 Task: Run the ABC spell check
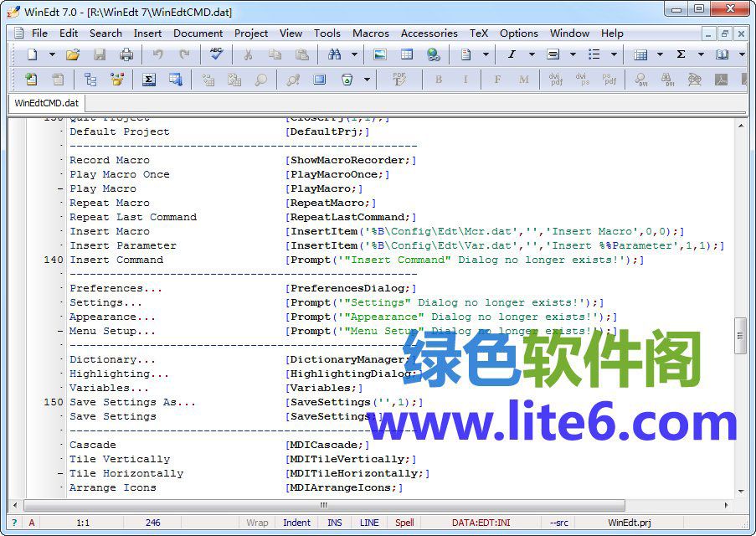216,54
